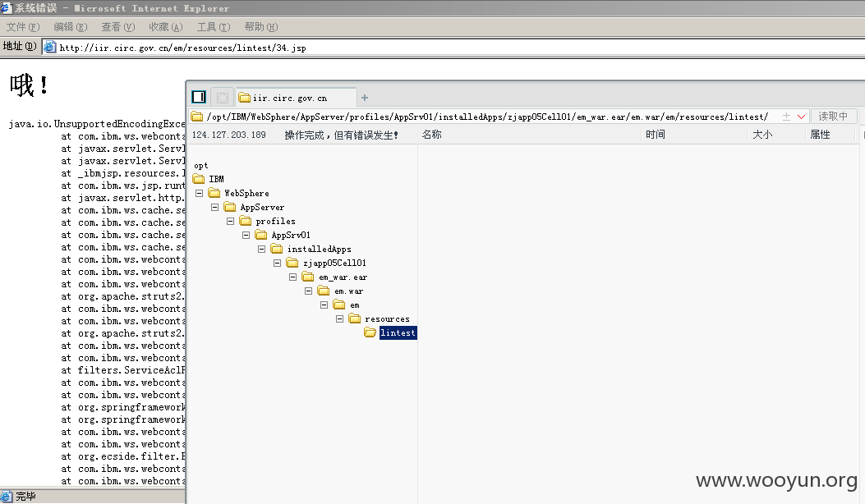Select the profiles folder label
865x504 pixels.
[x=275, y=221]
